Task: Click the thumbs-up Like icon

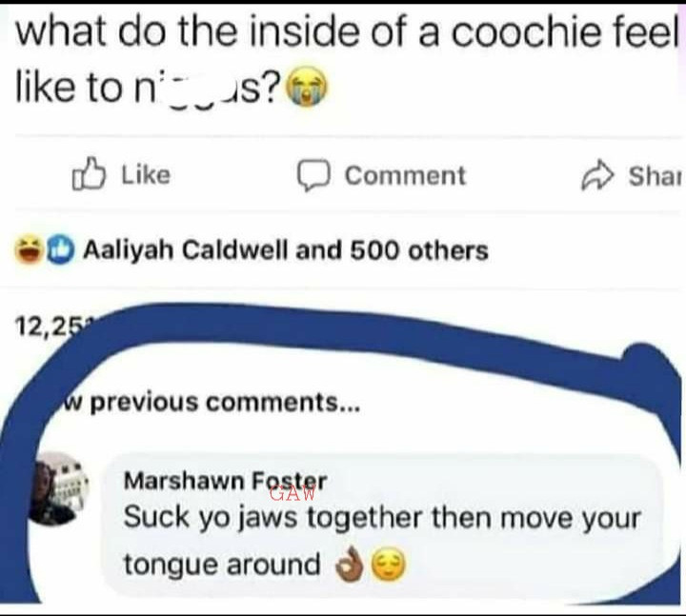Action: [89, 174]
